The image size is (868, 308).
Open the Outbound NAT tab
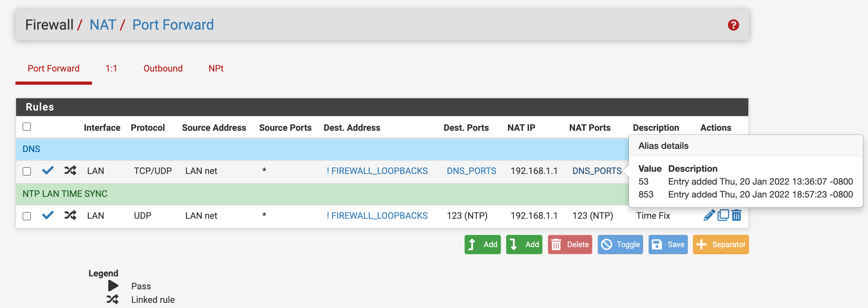[163, 69]
